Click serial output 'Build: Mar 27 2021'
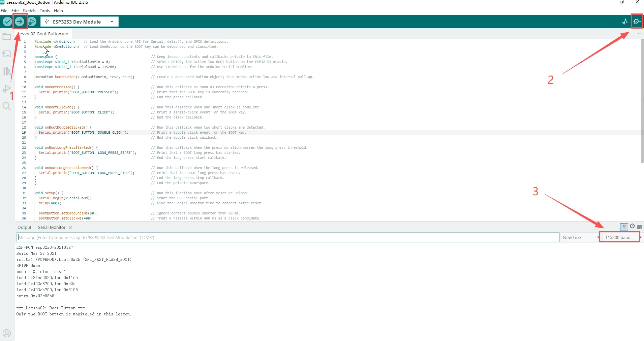The image size is (644, 341). pyautogui.click(x=36, y=253)
